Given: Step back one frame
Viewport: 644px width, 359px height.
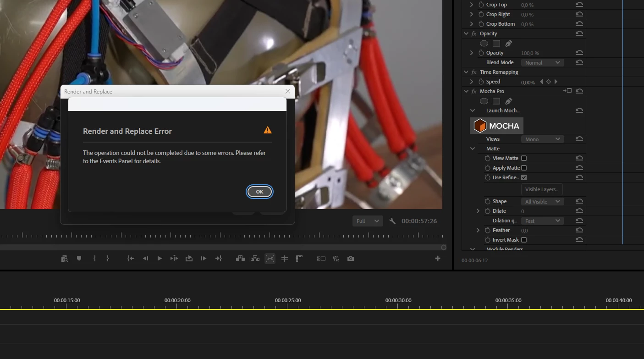Looking at the screenshot, I should 145,259.
